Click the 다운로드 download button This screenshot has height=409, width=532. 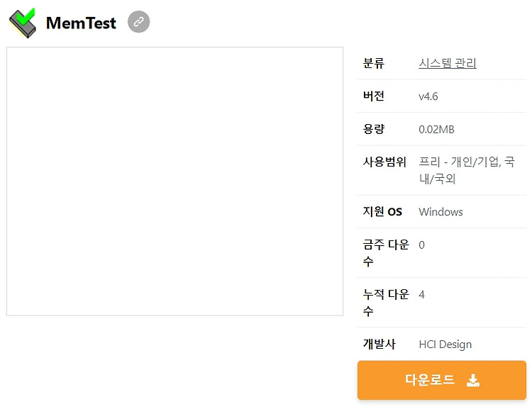click(442, 380)
